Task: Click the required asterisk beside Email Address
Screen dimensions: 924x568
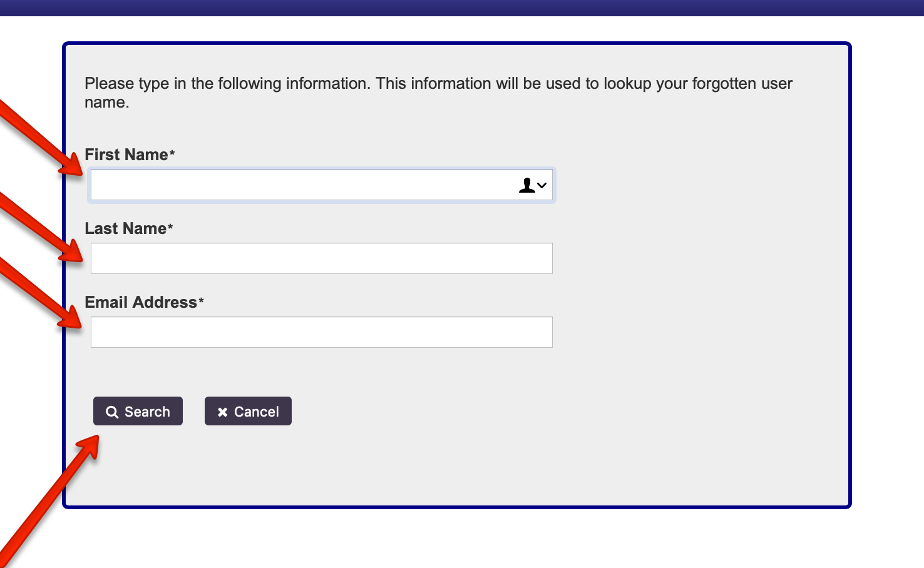Action: (201, 300)
